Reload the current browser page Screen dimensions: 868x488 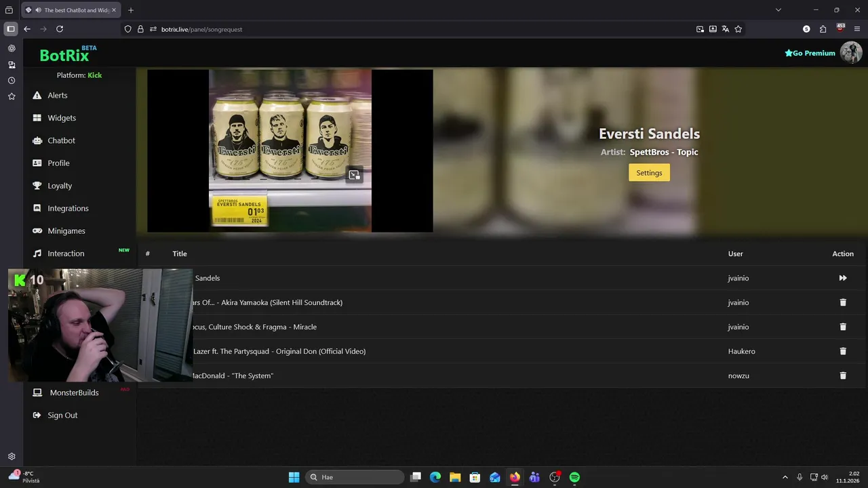(x=60, y=29)
